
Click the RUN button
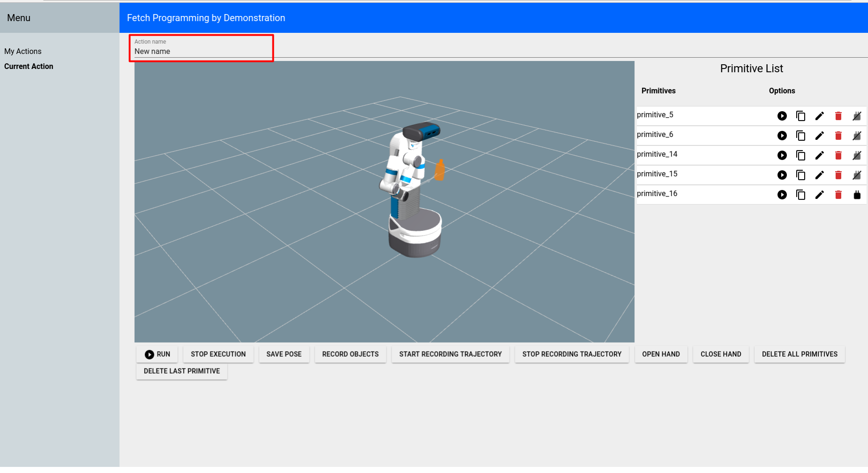pyautogui.click(x=157, y=354)
